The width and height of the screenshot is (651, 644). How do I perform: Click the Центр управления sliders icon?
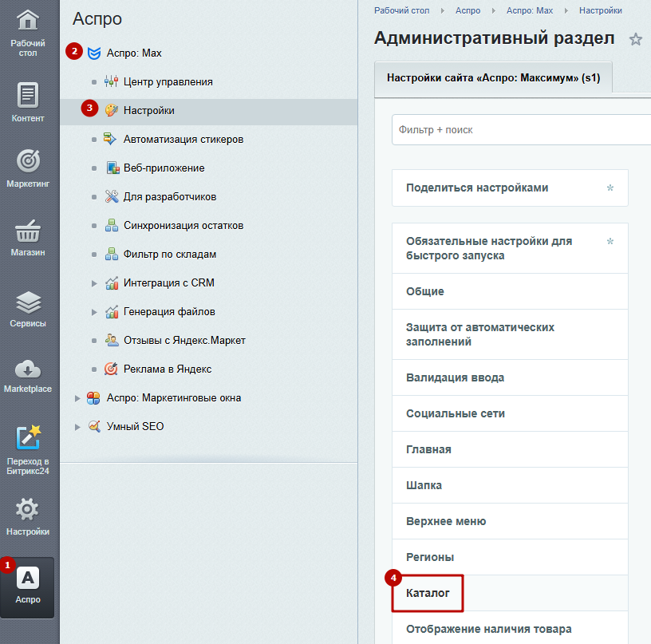(x=111, y=82)
